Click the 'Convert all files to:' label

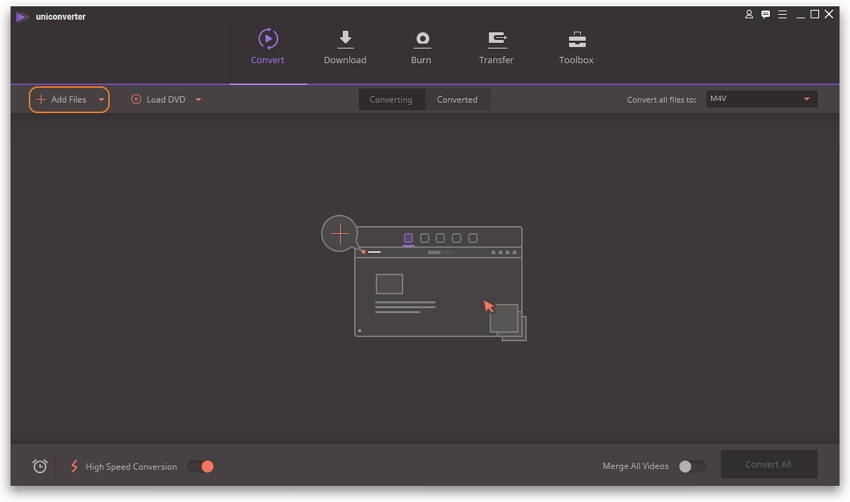pos(661,100)
